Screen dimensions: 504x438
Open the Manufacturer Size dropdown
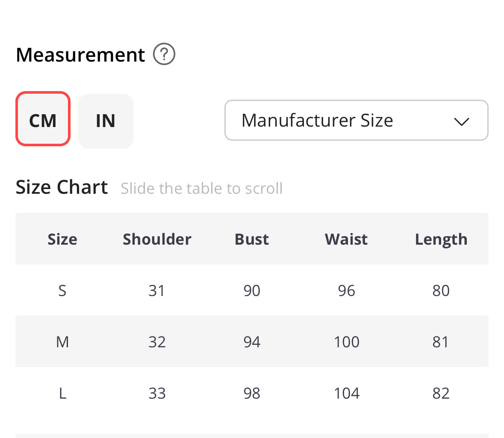point(356,120)
